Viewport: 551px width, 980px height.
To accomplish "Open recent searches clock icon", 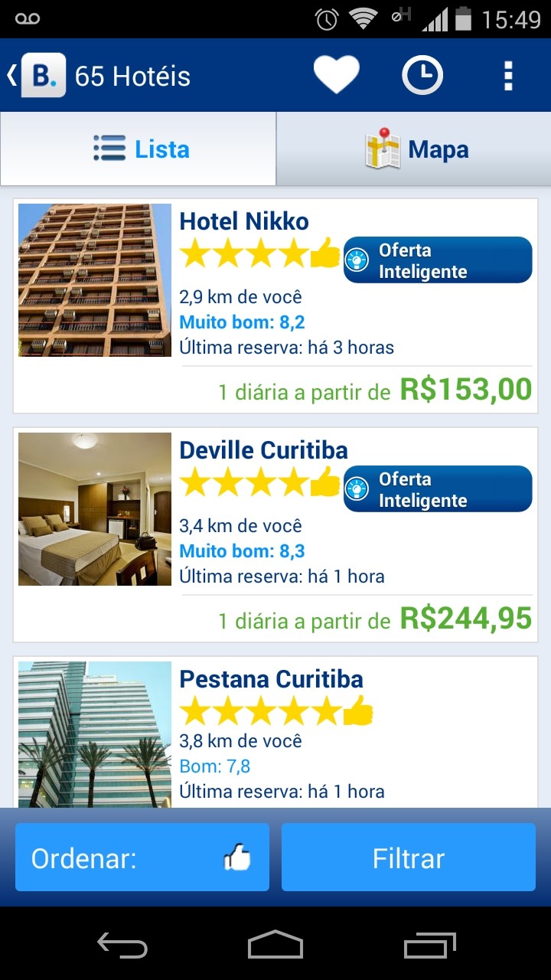I will [x=422, y=76].
